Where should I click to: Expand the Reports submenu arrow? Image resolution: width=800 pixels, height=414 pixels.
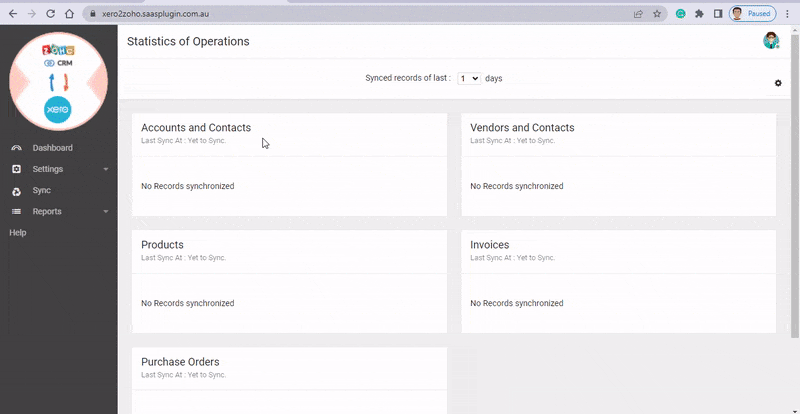point(106,211)
